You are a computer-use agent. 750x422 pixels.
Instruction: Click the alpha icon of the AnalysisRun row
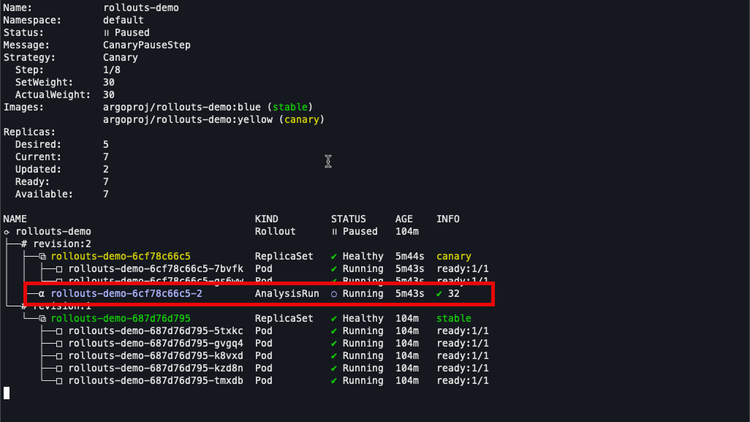(x=42, y=294)
